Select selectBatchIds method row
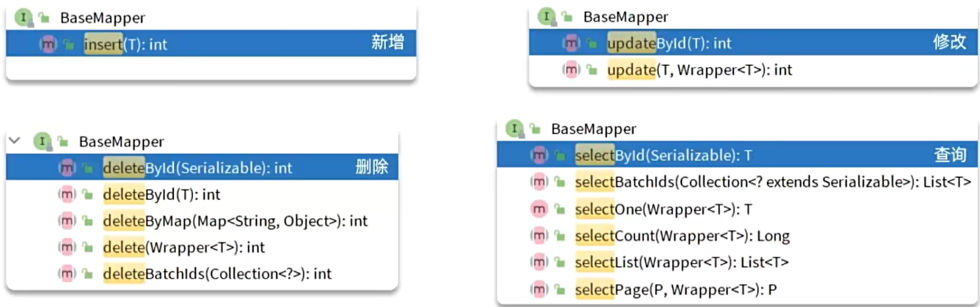The image size is (980, 307). point(737,182)
